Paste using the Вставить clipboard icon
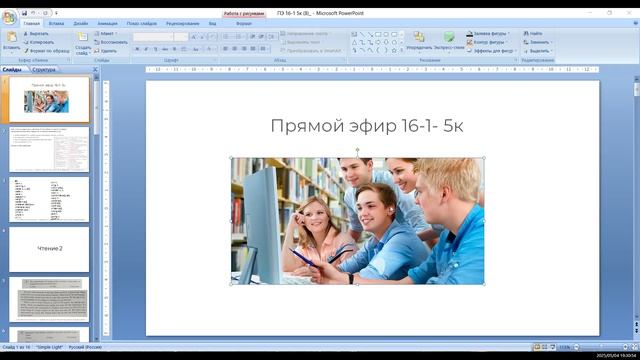 click(11, 38)
